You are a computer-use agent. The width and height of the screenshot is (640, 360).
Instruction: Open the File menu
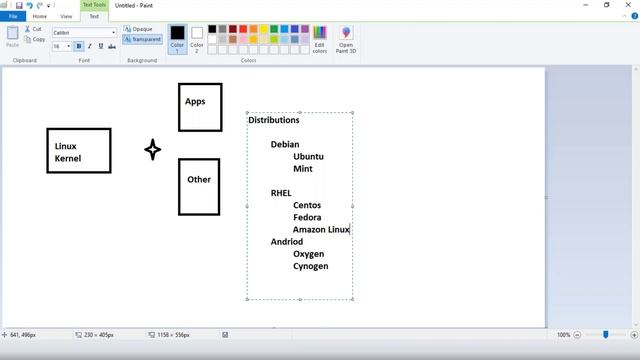[13, 16]
